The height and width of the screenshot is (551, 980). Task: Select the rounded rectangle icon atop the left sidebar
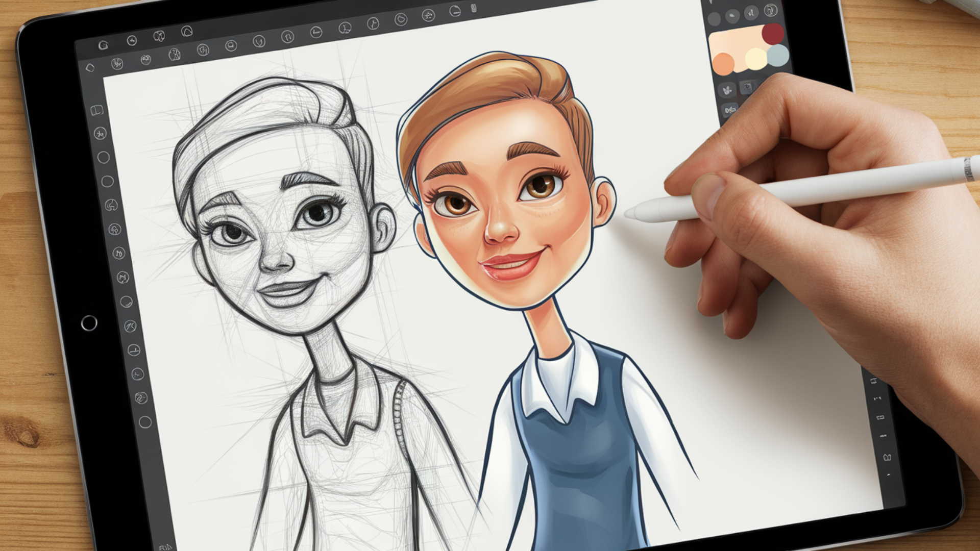point(96,110)
